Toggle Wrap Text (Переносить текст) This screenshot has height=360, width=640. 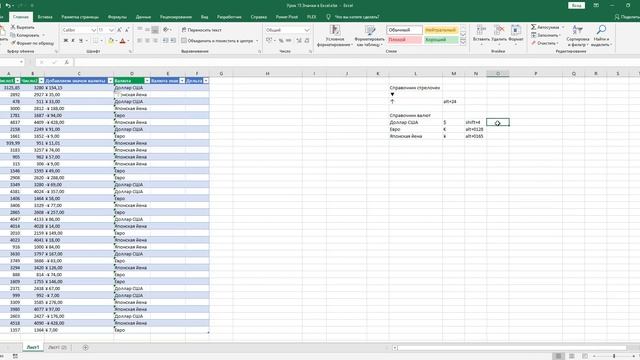(202, 30)
